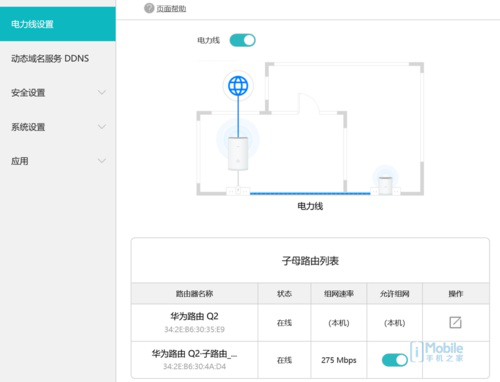Click MAC address 34:2E:B6:30:35:E9
Viewport: 500px width, 382px height.
[194, 330]
